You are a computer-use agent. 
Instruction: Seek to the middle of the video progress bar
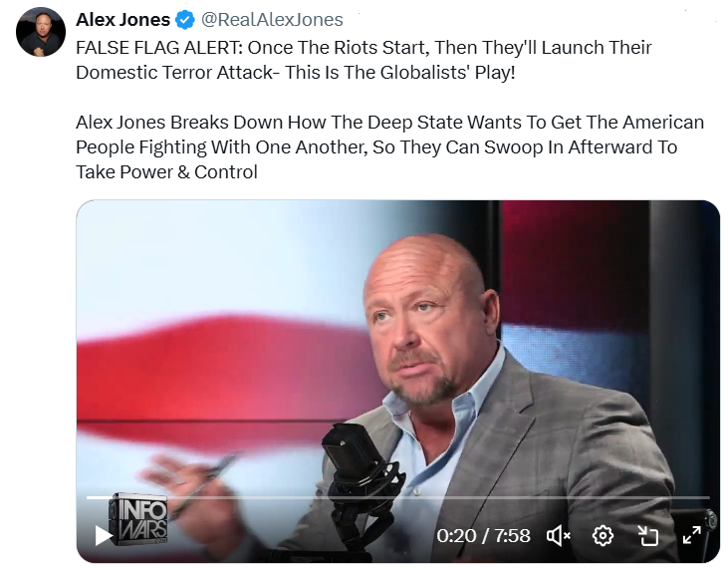click(398, 497)
